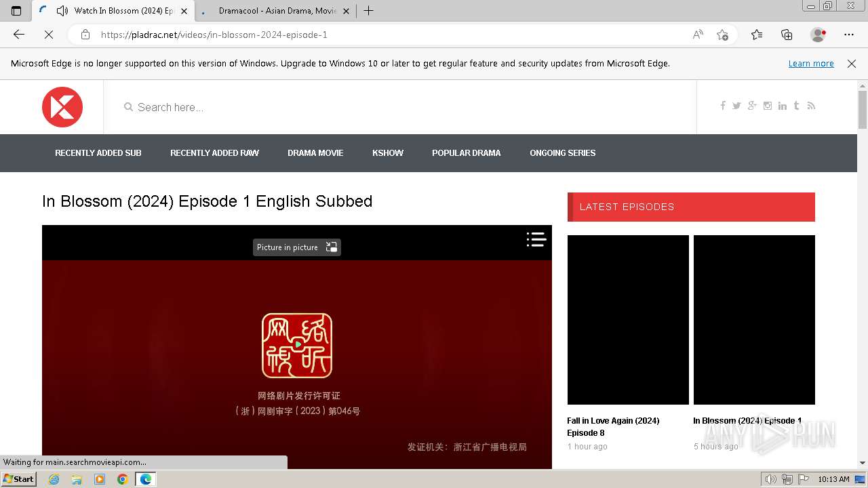Screen dimensions: 868x488
Task: Click the taskbar clock 10:13 AM
Action: pos(833,479)
